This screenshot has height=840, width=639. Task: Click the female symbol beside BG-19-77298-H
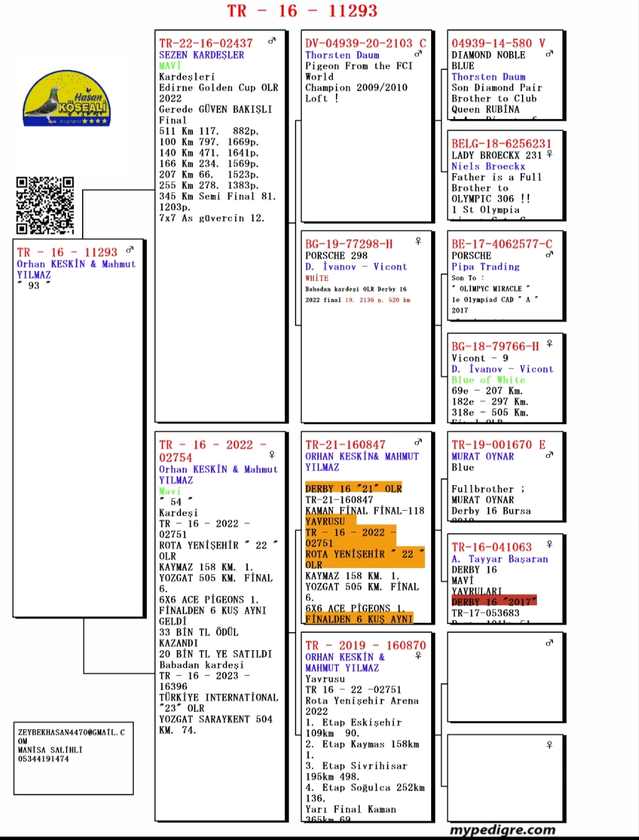[x=419, y=241]
